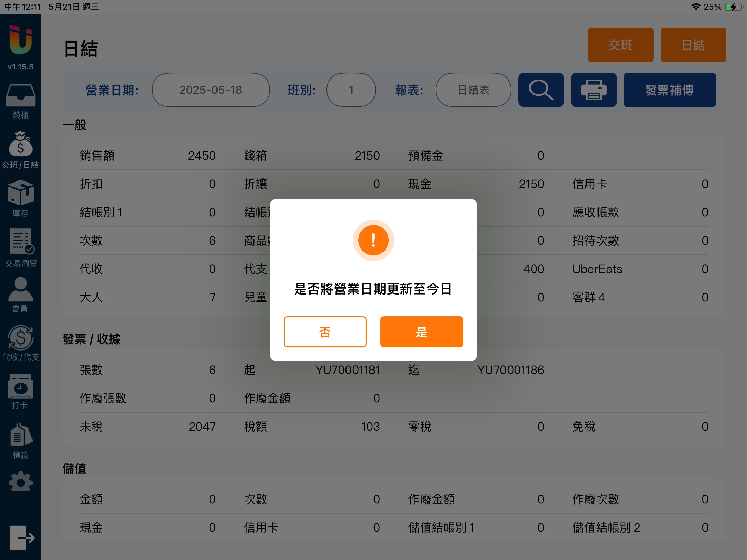The image size is (747, 560).
Task: Open the 報表 日結表 report selector
Action: coord(473,90)
